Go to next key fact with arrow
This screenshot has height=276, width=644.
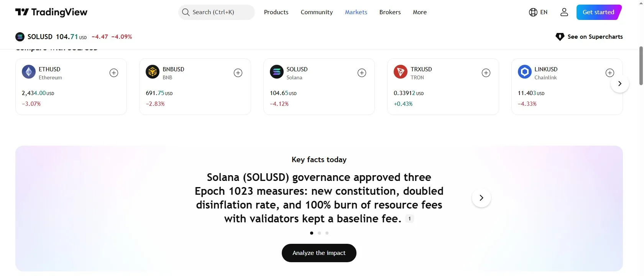click(481, 198)
